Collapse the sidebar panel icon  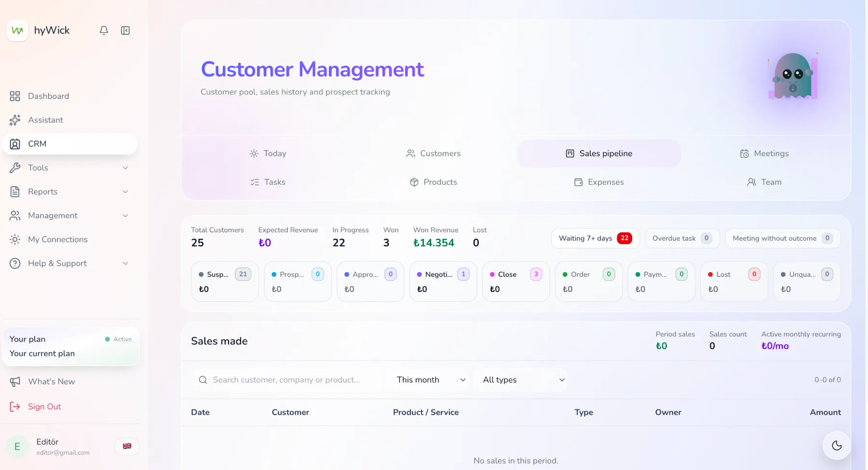(x=125, y=30)
